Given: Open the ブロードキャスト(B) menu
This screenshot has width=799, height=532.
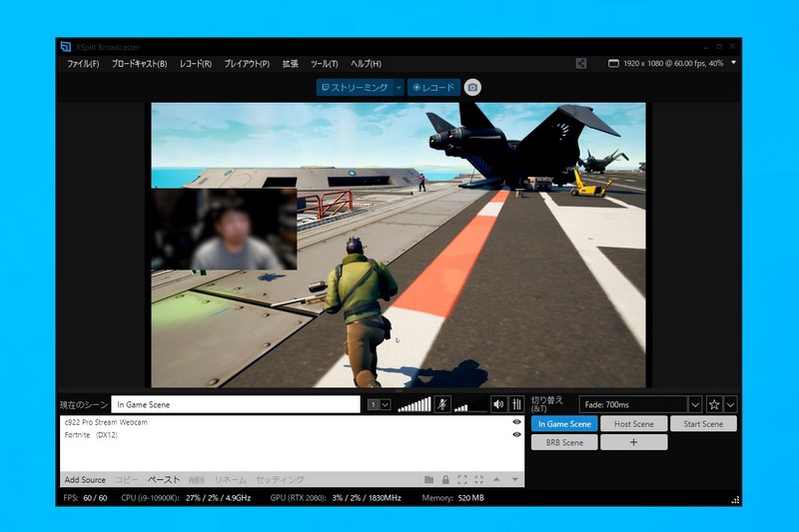Looking at the screenshot, I should click(x=139, y=64).
